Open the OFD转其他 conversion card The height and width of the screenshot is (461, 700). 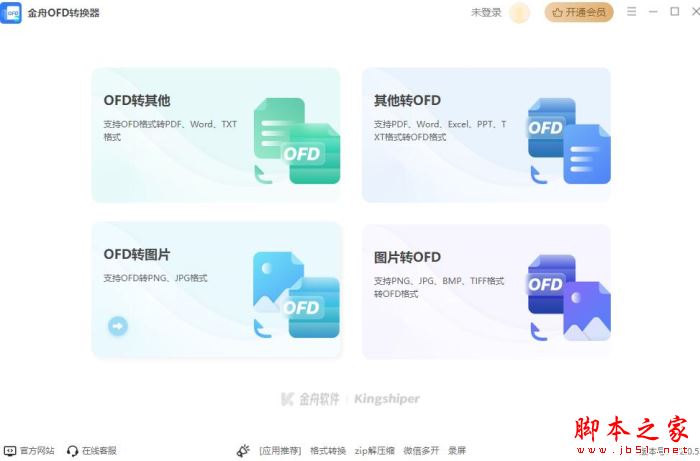(x=216, y=135)
